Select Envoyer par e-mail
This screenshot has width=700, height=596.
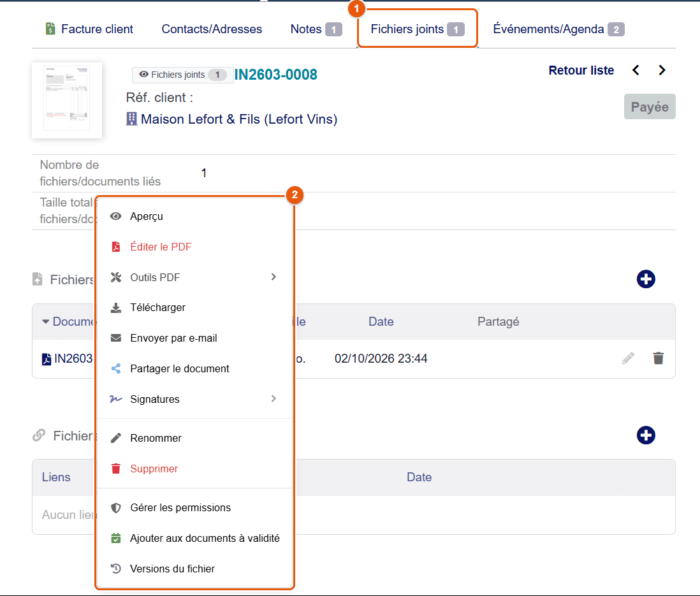point(194,338)
